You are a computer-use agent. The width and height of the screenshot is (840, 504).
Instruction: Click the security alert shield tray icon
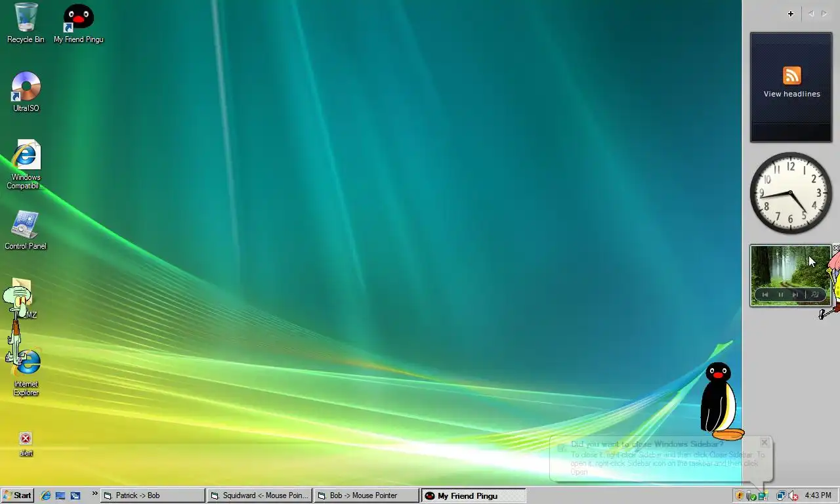point(740,495)
